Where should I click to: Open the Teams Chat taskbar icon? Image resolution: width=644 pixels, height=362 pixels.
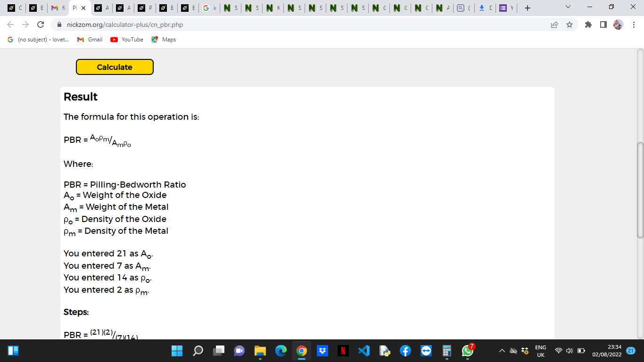(x=239, y=351)
